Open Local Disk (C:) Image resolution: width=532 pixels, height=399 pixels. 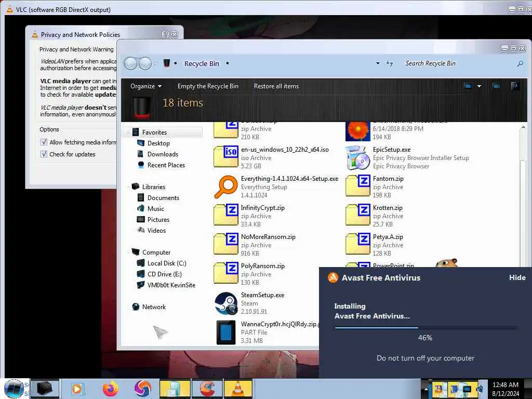(167, 263)
